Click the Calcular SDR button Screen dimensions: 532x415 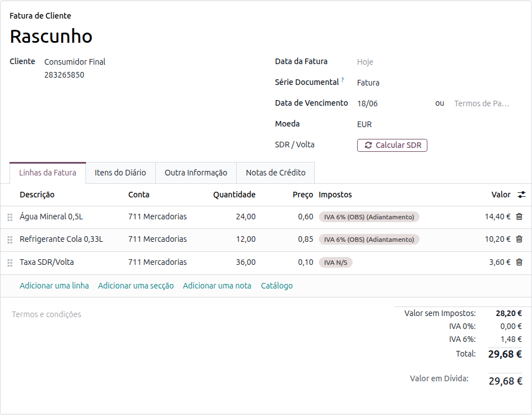coord(392,145)
